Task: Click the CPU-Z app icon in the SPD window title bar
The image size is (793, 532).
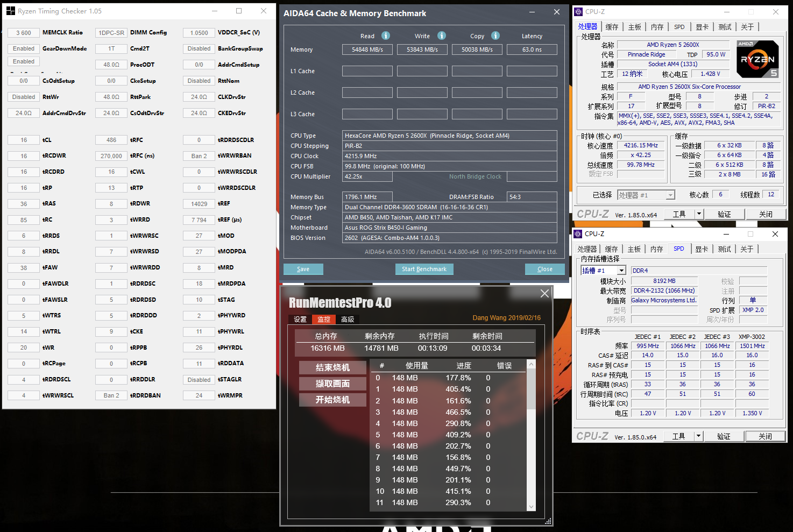Action: click(578, 234)
